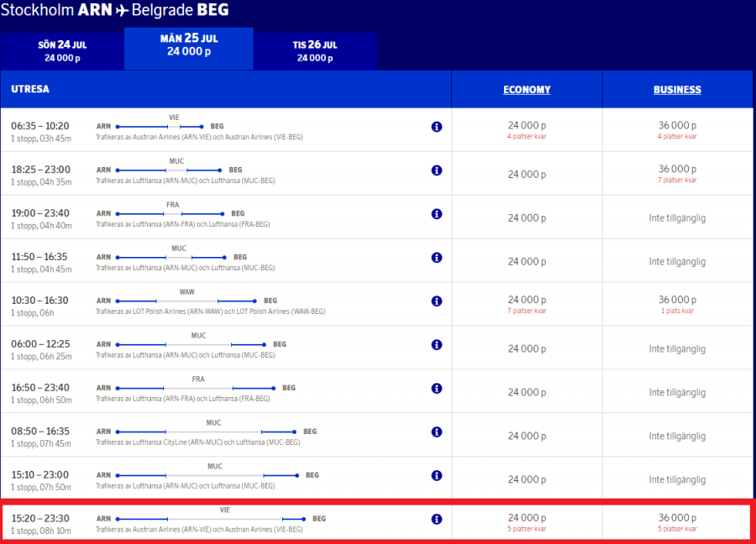Select the SÖN 24 JUL date tab
The image size is (756, 544).
click(x=62, y=51)
